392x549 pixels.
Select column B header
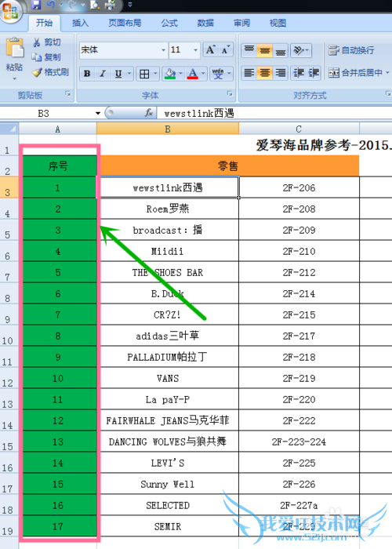point(168,129)
